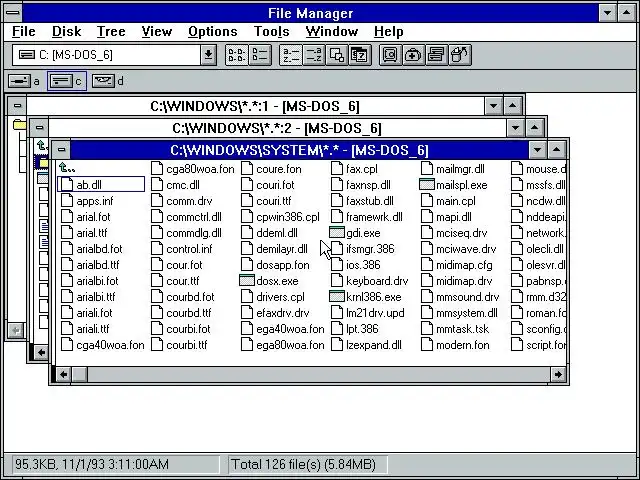Activate the C:\WINDOWS\*.*:2 window title bar
The width and height of the screenshot is (640, 480).
coord(277,128)
